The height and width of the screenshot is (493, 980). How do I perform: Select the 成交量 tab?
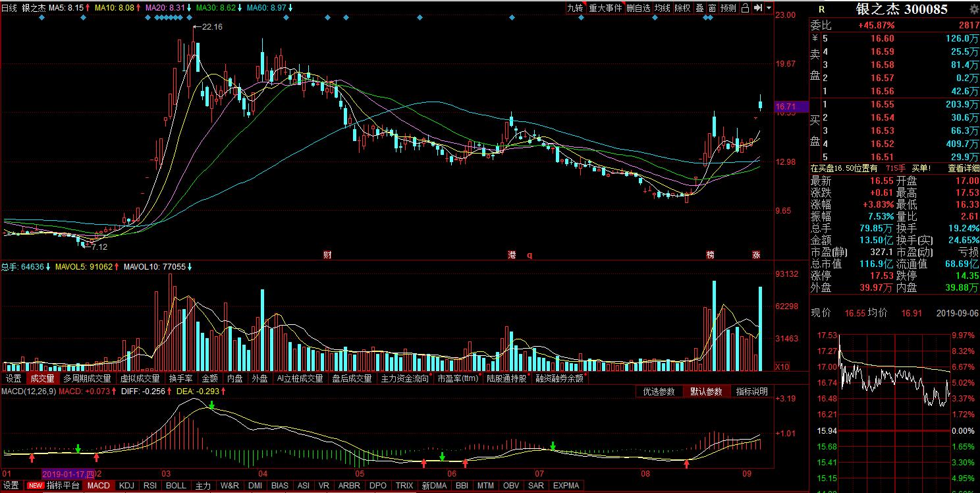coord(42,378)
